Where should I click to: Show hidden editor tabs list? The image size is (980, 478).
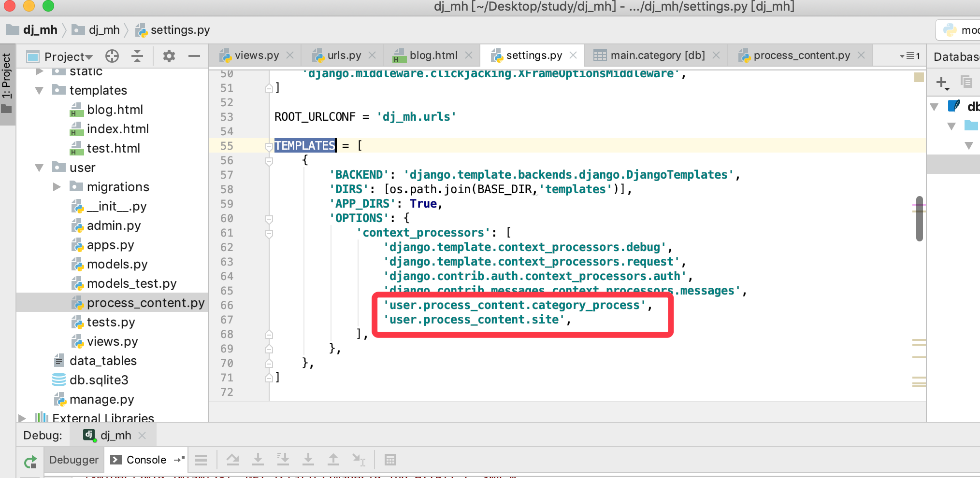(910, 56)
